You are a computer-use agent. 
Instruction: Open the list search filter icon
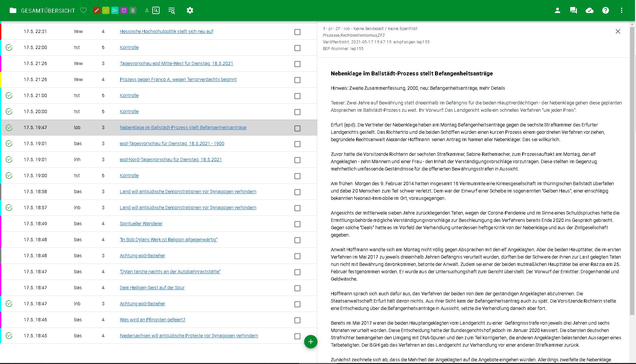[172, 10]
